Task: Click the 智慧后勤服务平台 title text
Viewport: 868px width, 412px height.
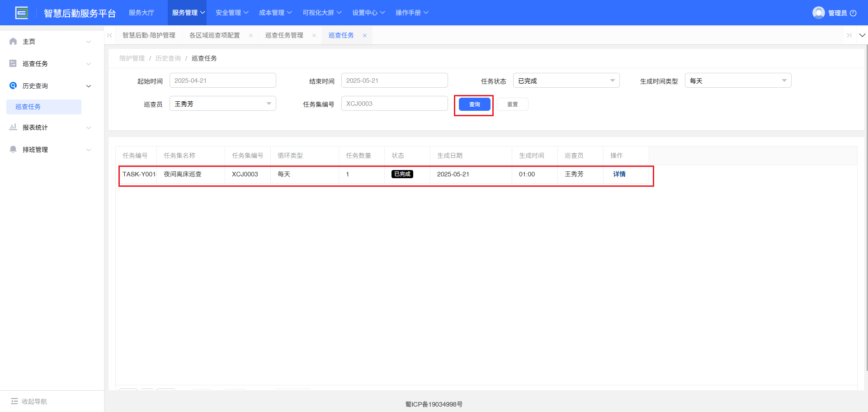Action: click(x=80, y=13)
